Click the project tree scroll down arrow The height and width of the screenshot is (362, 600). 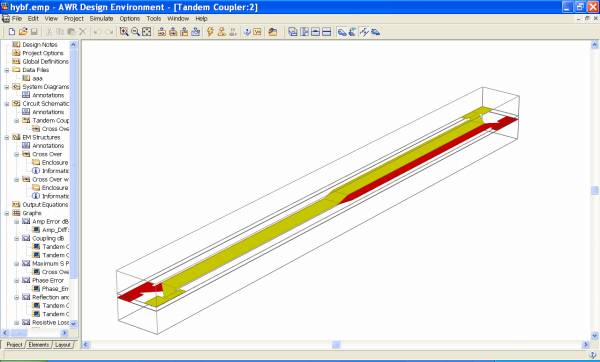[73, 323]
